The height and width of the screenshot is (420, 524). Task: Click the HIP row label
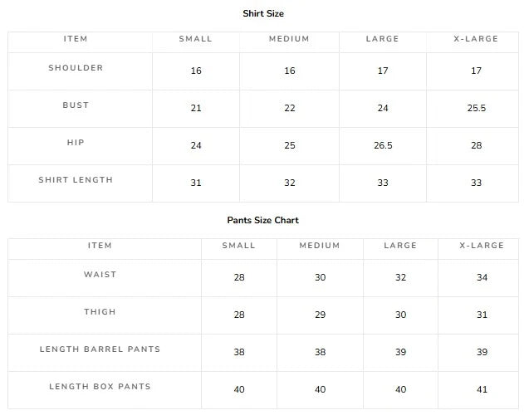(x=76, y=143)
